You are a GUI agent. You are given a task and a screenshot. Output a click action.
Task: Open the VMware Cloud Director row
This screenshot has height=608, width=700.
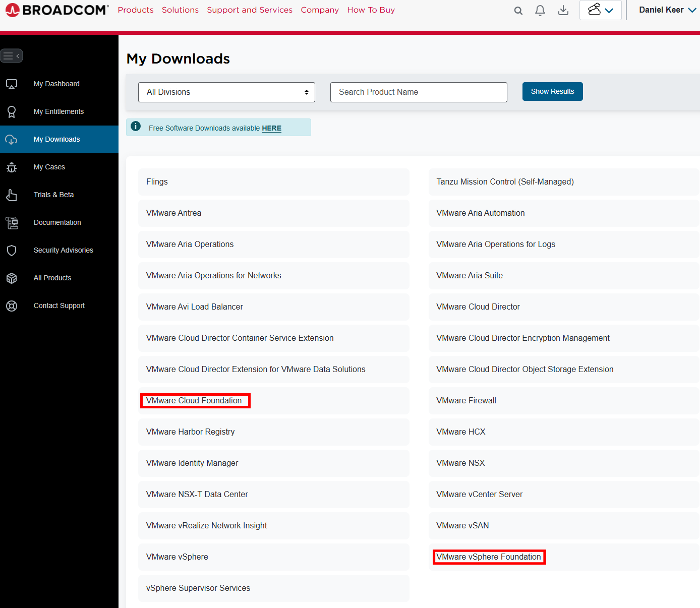click(x=564, y=307)
